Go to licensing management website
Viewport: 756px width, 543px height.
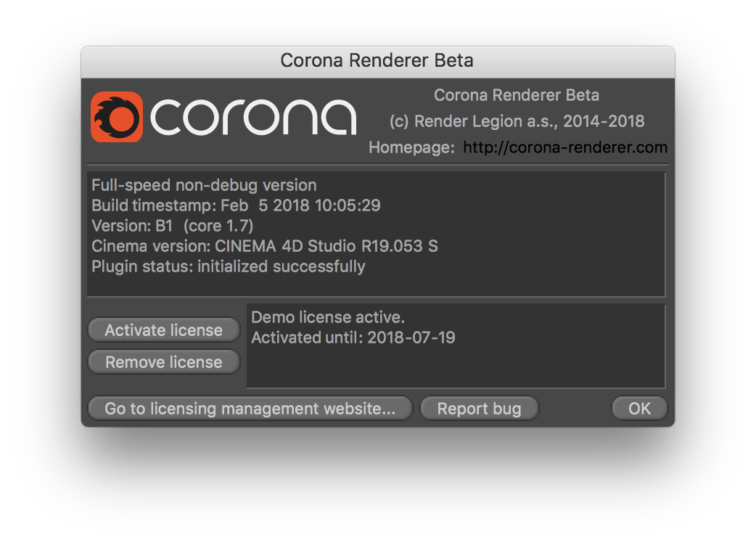[x=250, y=409]
